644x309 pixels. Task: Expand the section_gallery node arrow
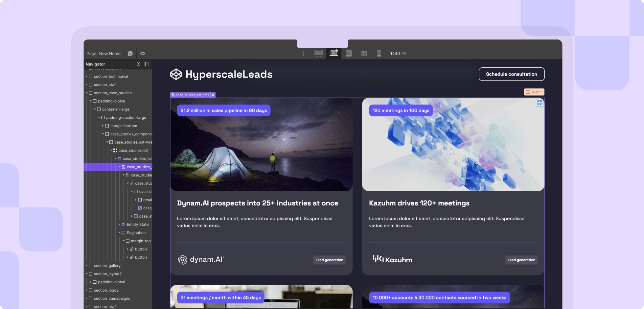86,266
